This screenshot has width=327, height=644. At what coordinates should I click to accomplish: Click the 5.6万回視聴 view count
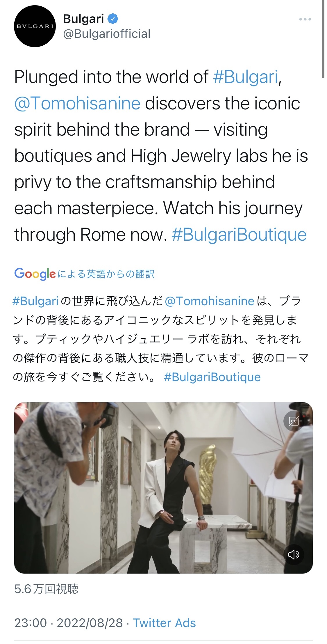click(x=46, y=589)
